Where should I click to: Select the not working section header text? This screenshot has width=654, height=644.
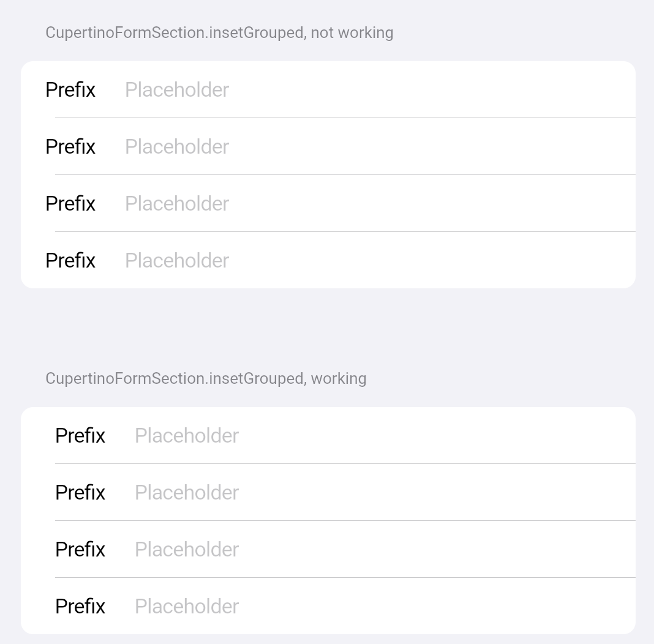coord(219,32)
